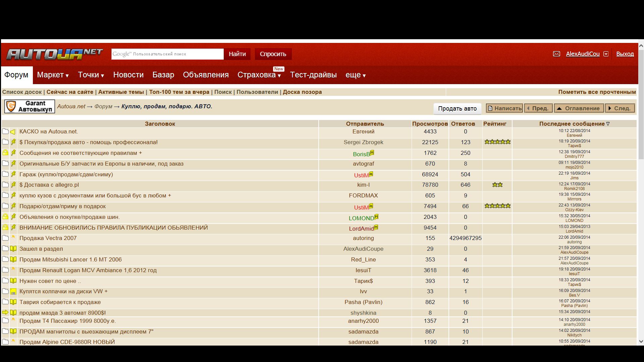Click floppy icon beside Купятся колпачки topic
Image resolution: width=644 pixels, height=362 pixels.
(x=13, y=292)
